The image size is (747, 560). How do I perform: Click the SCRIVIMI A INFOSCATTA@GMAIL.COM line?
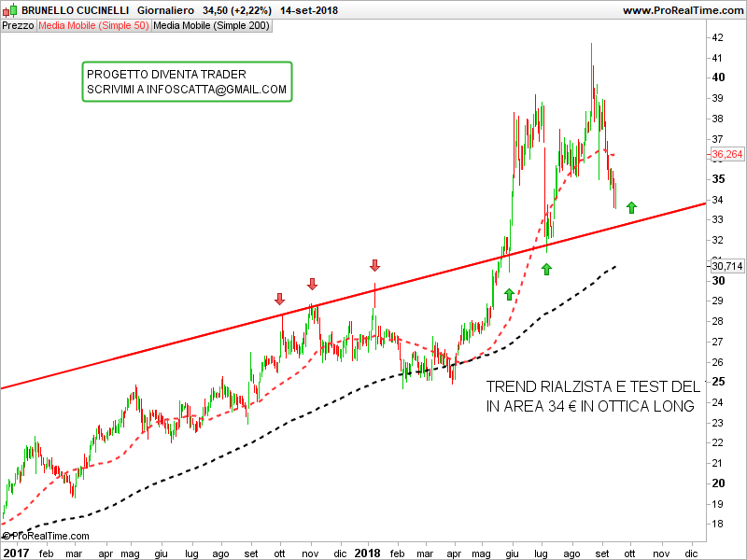pos(187,90)
